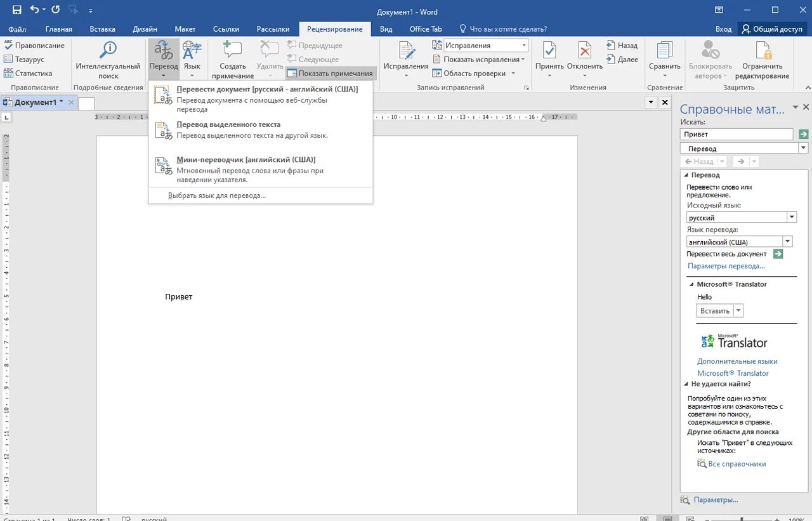Compare documents with Сравнить

pyautogui.click(x=664, y=60)
